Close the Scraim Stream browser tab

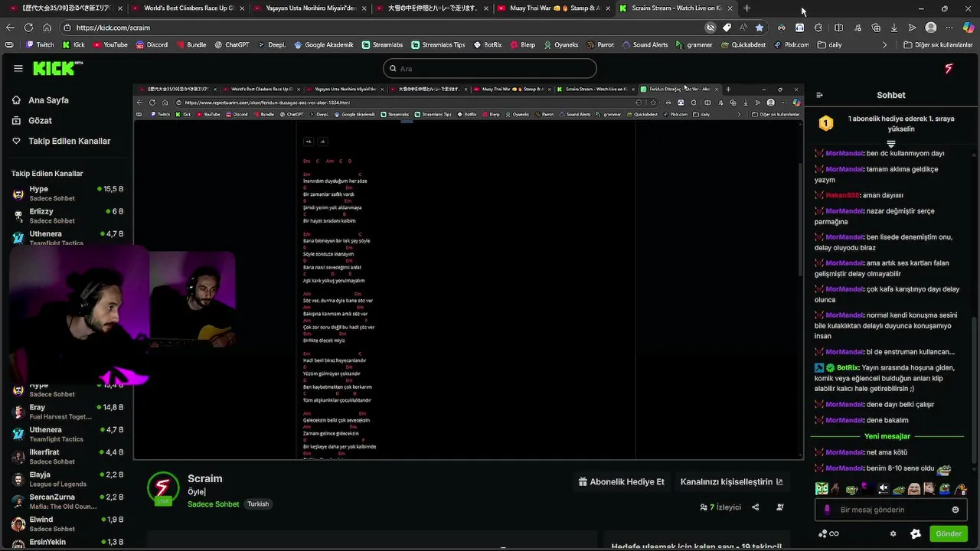(x=730, y=8)
